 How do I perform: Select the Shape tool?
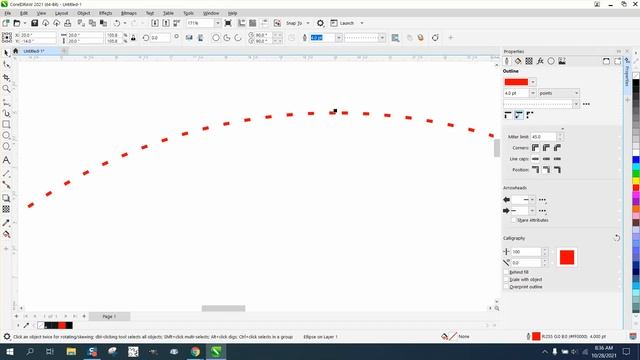tap(7, 64)
